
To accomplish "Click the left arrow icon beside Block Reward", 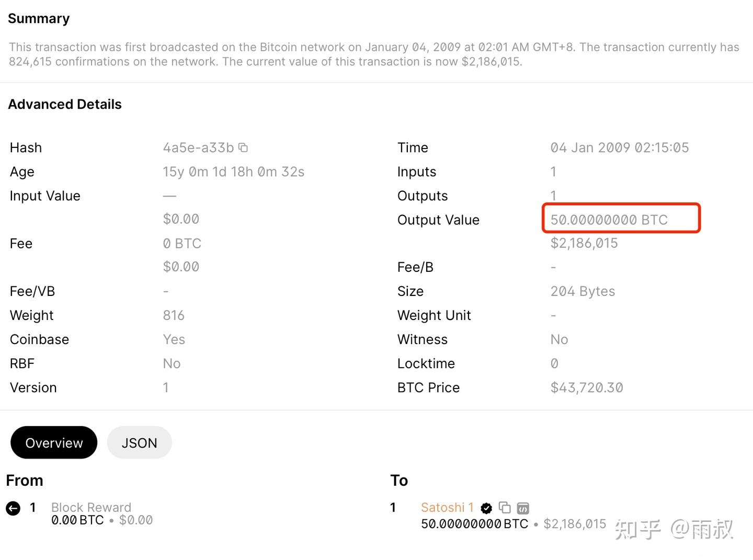I will click(13, 508).
